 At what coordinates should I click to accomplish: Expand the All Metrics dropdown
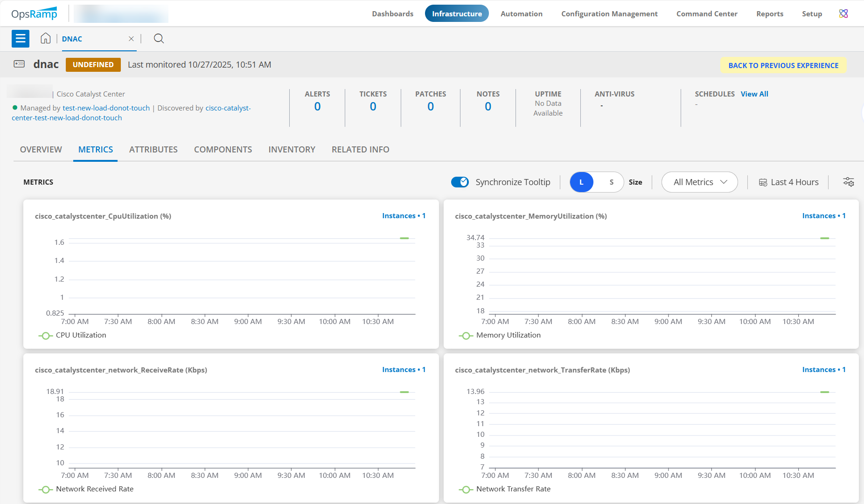[x=699, y=182]
